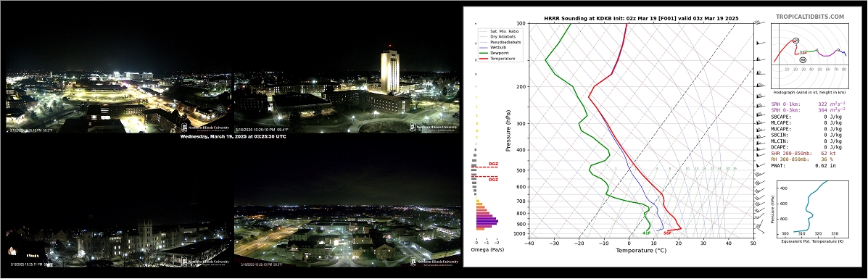Click the upper red DGZ marker label

493,165
